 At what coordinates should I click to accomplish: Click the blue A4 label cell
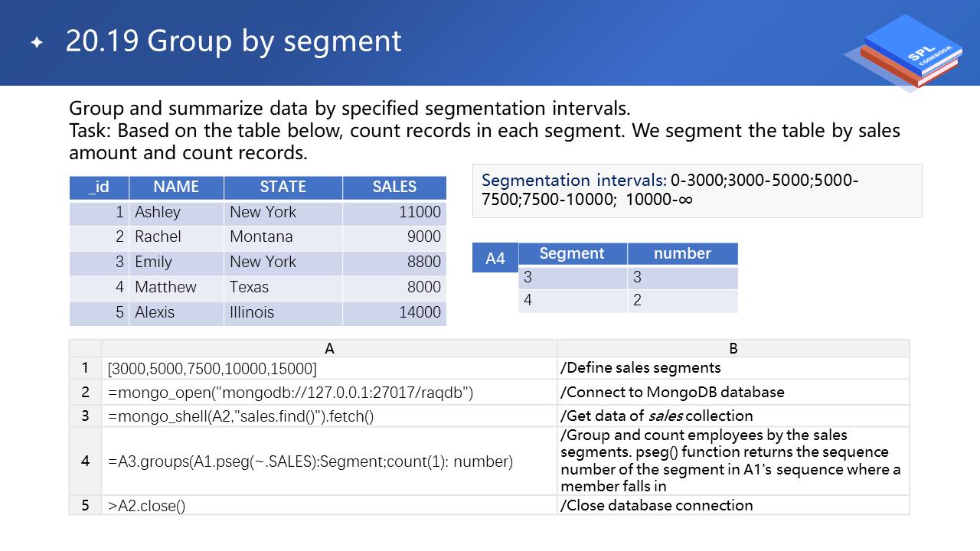(495, 259)
